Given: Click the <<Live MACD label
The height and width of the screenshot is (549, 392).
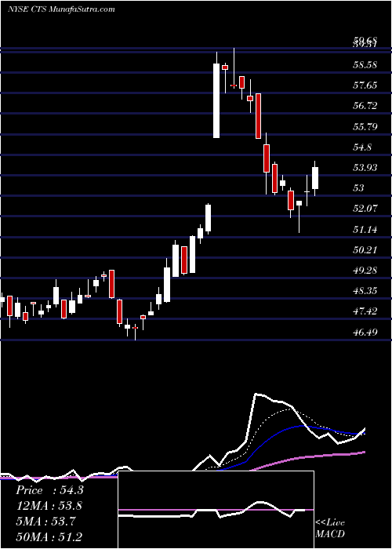Looking at the screenshot, I should tap(330, 529).
